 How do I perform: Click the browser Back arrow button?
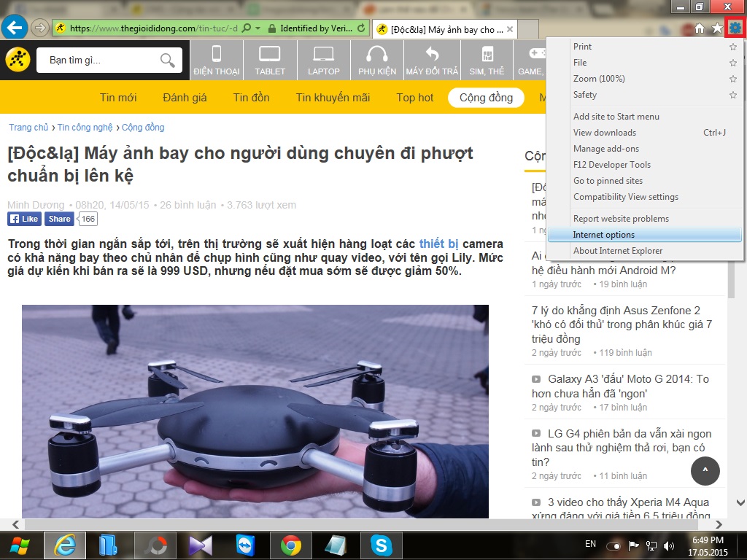point(15,28)
